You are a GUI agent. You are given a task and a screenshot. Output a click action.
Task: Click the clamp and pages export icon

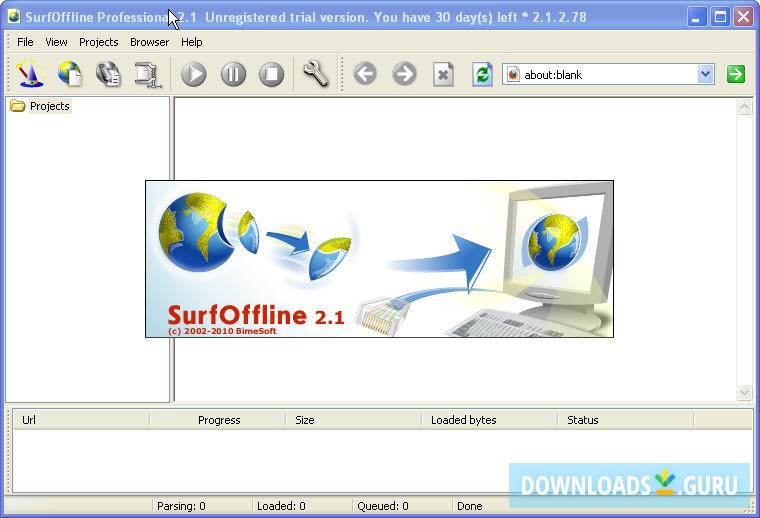tap(147, 74)
